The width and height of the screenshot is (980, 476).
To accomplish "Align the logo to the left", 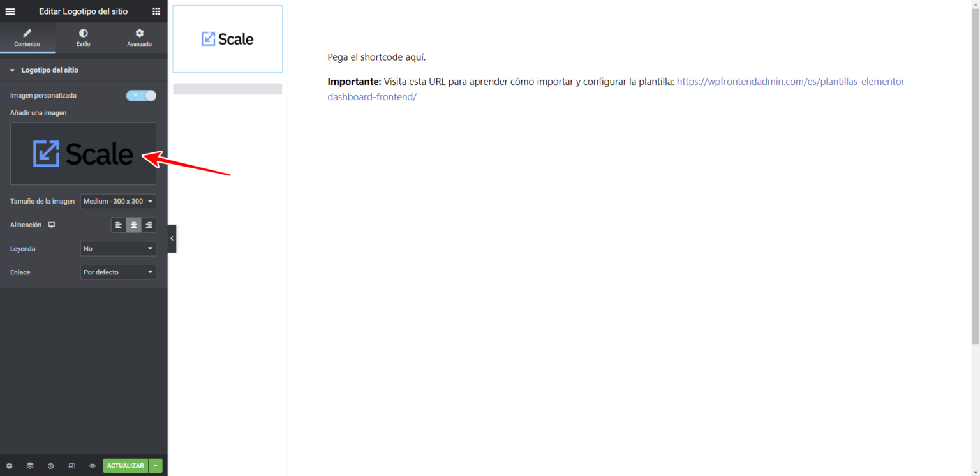I will [119, 225].
